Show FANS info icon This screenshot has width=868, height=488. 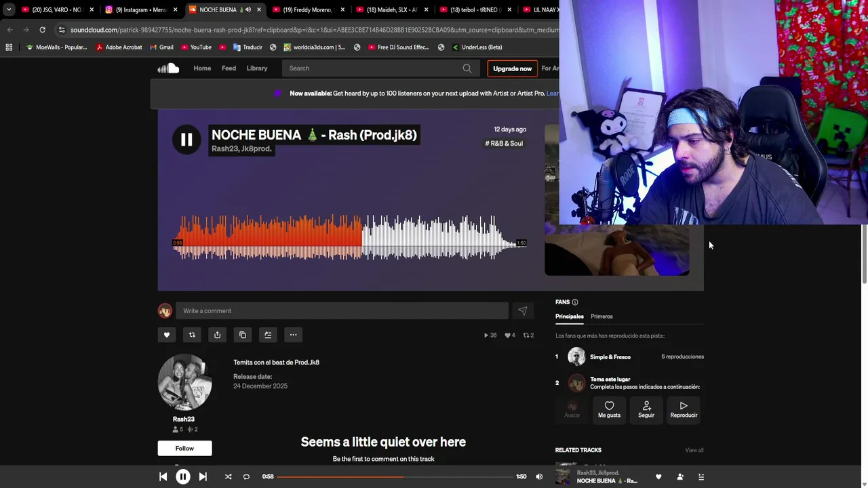575,302
